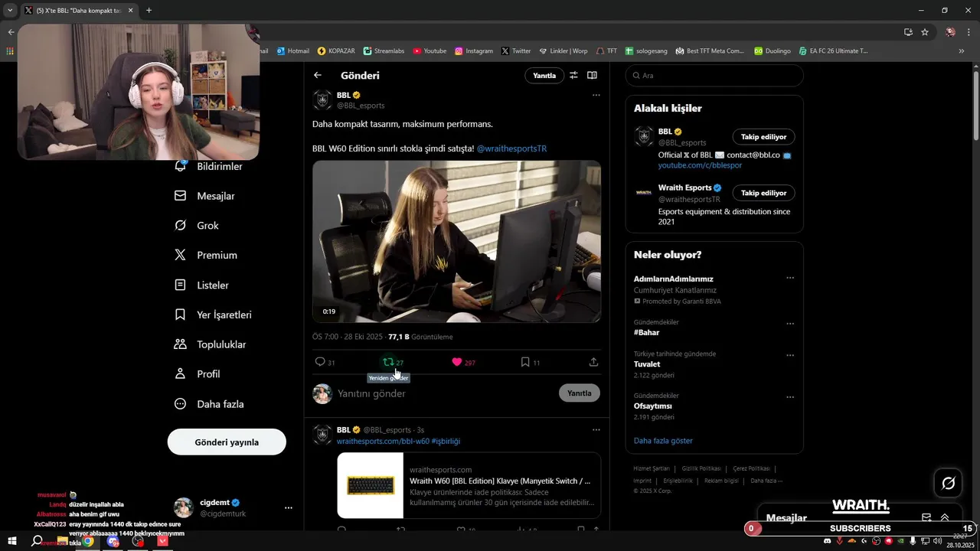Open the Instagram bookmark
Screen dimensions: 980x551
pyautogui.click(x=474, y=51)
